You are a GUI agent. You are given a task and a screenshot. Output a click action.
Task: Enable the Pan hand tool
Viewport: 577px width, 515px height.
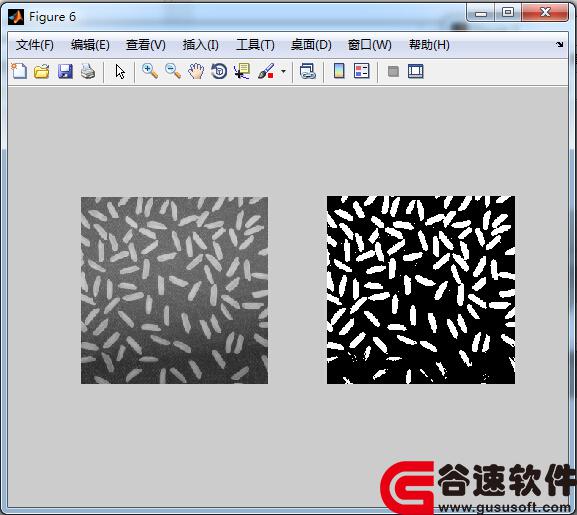pos(196,71)
